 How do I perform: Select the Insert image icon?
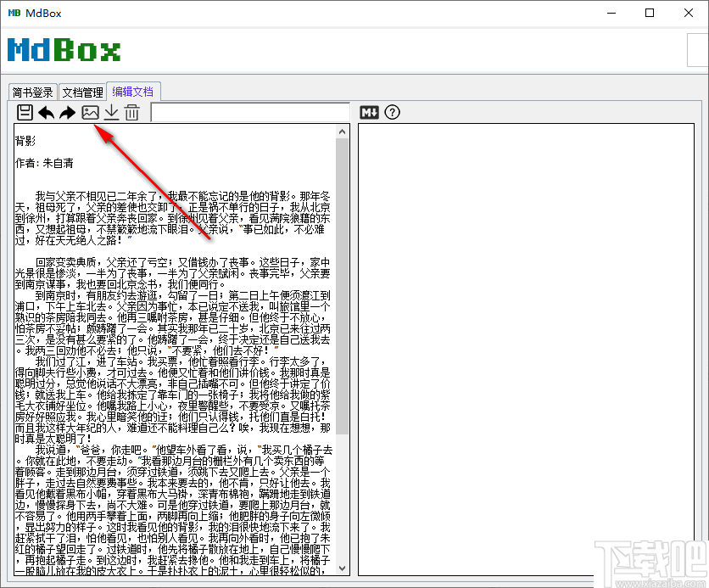point(90,111)
